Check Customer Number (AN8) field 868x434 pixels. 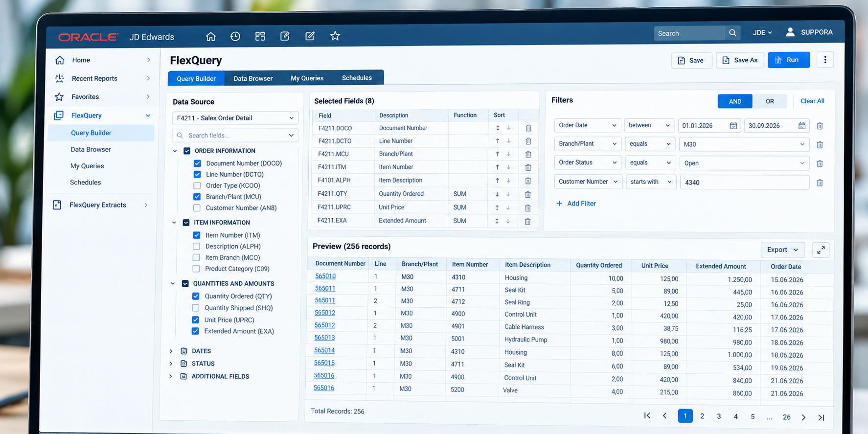tap(197, 208)
